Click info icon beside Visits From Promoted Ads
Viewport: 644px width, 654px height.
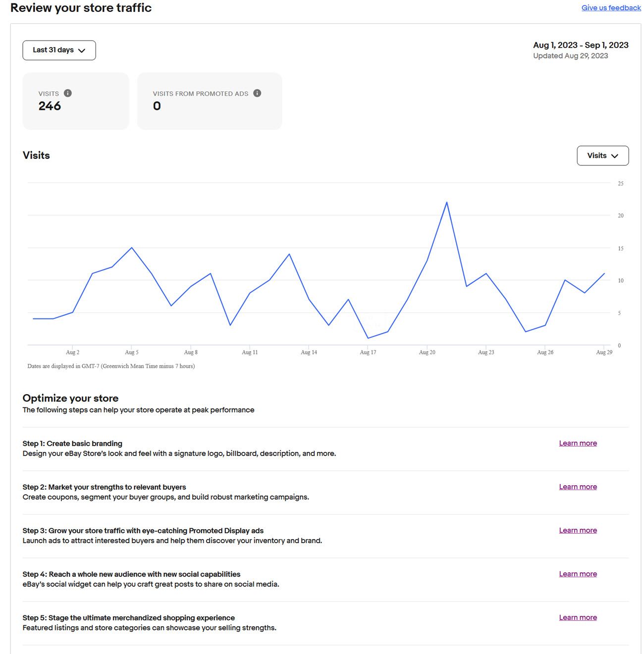(257, 93)
